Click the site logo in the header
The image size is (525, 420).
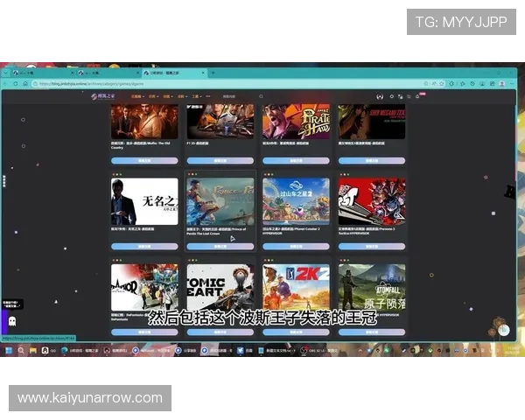(103, 96)
